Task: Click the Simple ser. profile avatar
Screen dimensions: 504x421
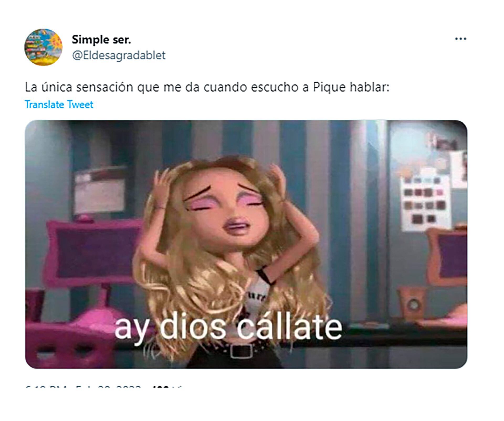Action: tap(44, 47)
